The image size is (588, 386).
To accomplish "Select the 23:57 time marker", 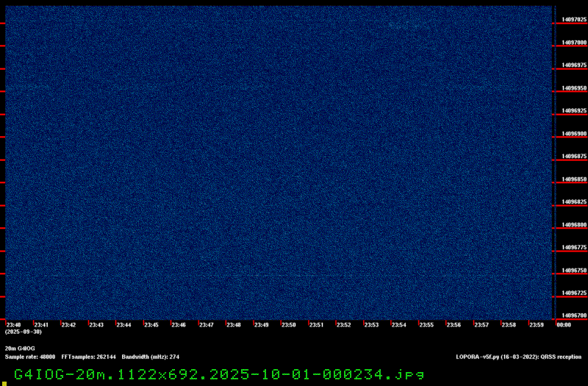I will click(481, 325).
